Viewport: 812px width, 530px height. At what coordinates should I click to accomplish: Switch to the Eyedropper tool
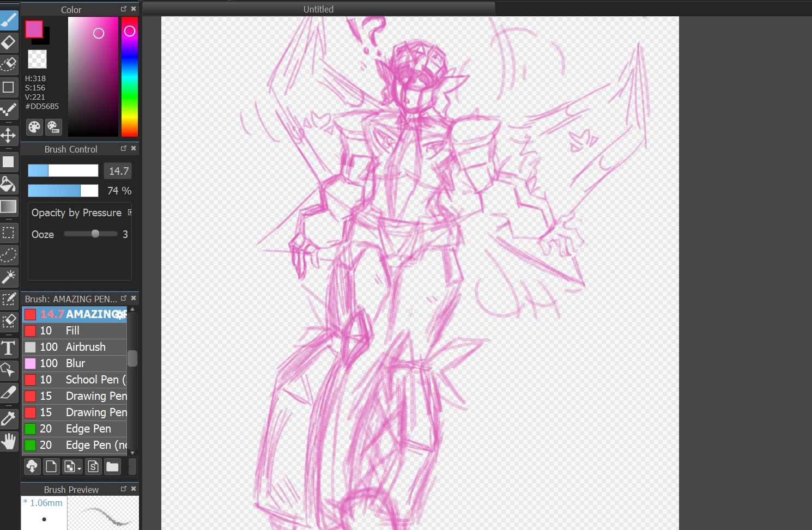[9, 418]
